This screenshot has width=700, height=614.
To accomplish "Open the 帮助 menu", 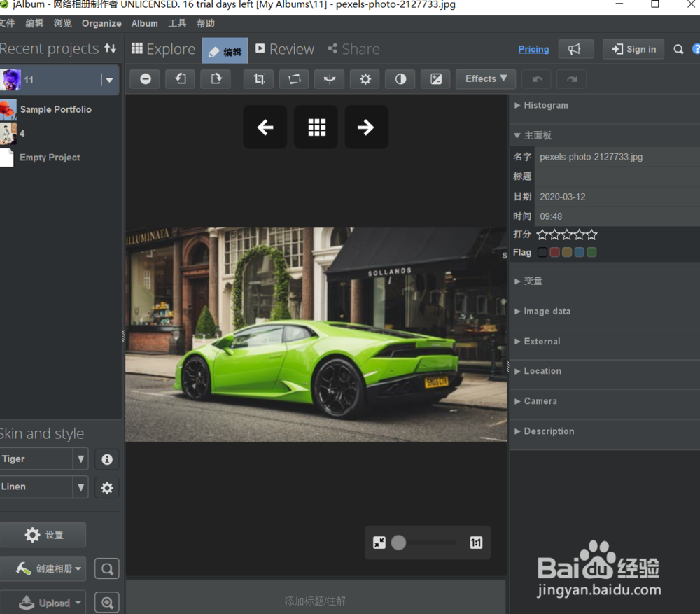I will point(205,23).
